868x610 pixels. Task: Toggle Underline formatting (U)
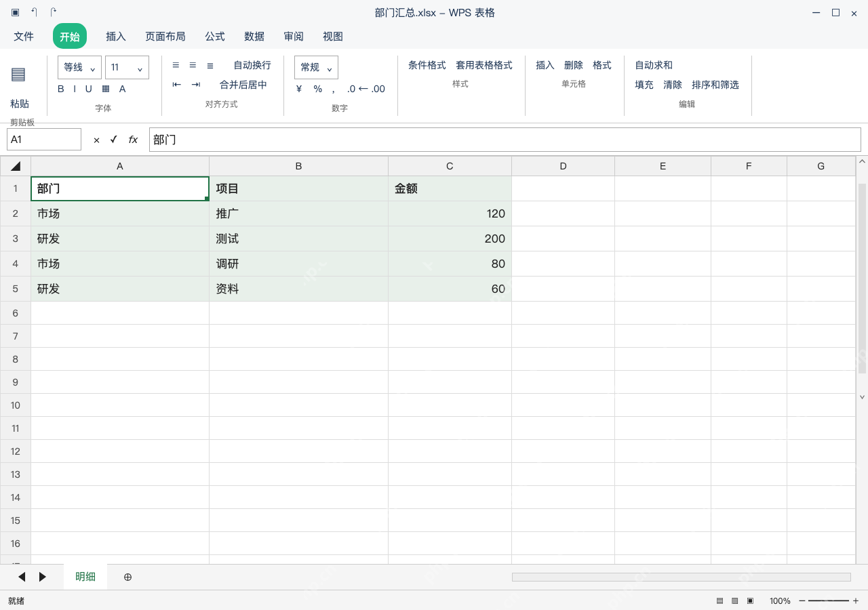(88, 89)
